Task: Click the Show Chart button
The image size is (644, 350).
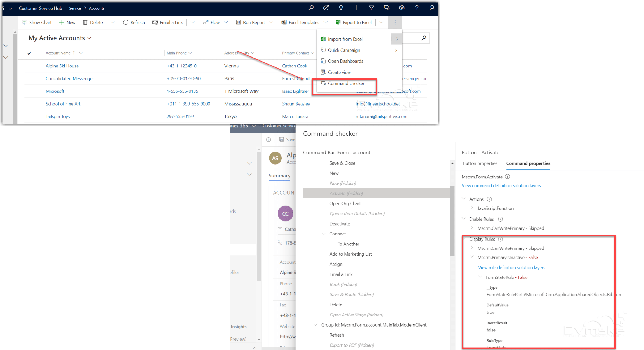Action: pyautogui.click(x=37, y=22)
